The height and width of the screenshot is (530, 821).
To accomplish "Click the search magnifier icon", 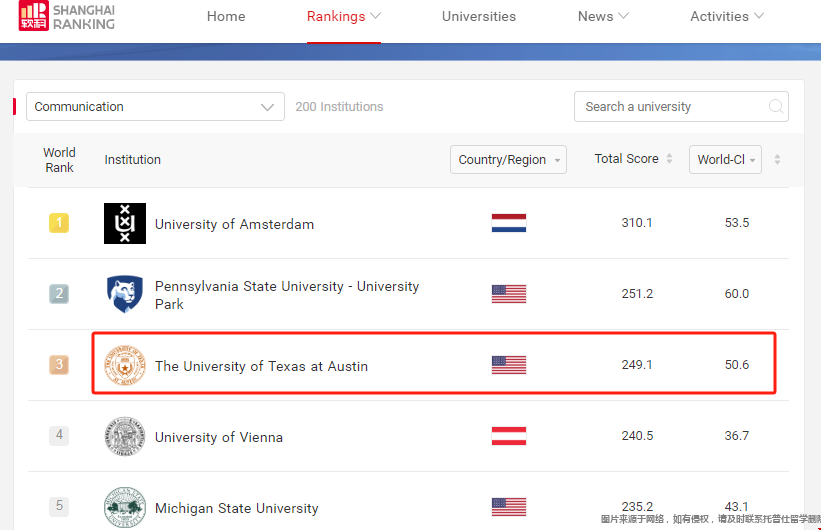I will (776, 106).
